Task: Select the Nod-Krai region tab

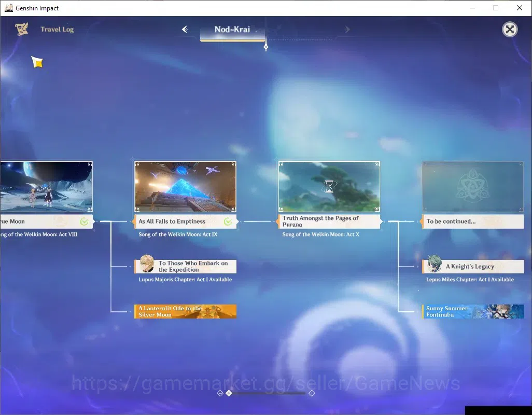Action: coord(232,30)
